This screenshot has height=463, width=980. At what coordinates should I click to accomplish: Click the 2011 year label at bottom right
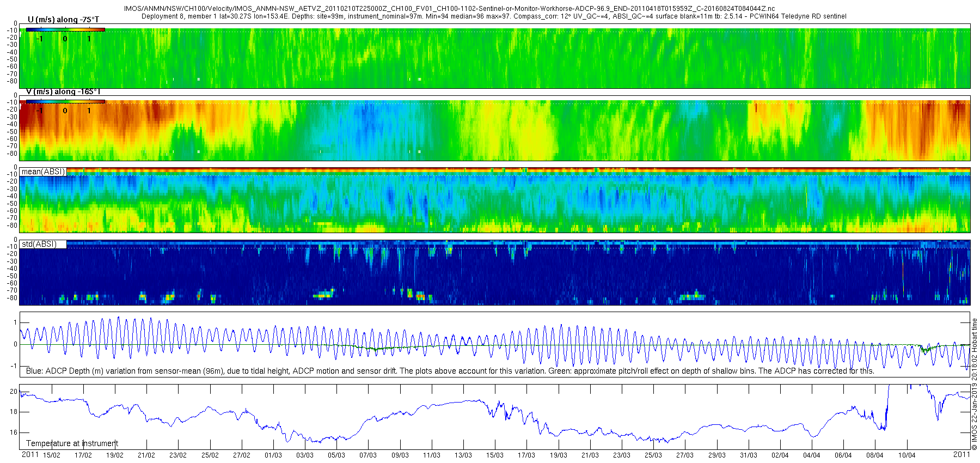point(961,454)
